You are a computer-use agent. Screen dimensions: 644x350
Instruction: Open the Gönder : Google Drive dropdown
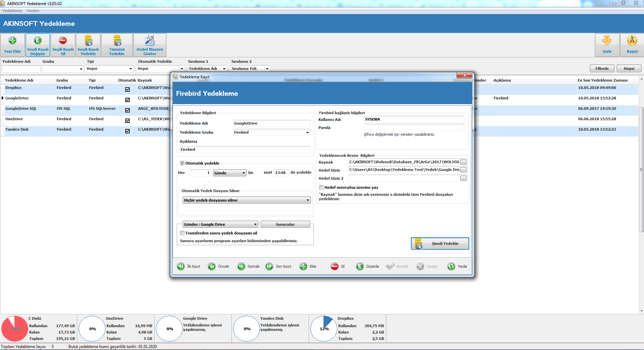[x=255, y=224]
